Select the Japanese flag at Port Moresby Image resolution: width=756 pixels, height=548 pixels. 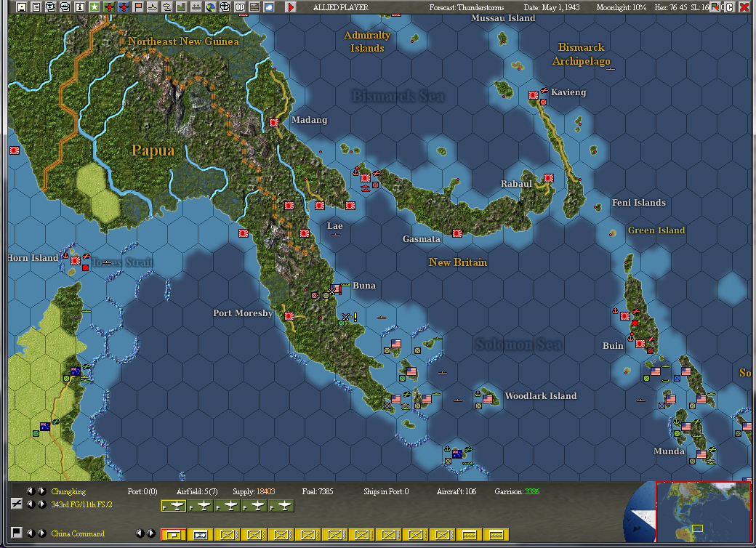point(289,316)
